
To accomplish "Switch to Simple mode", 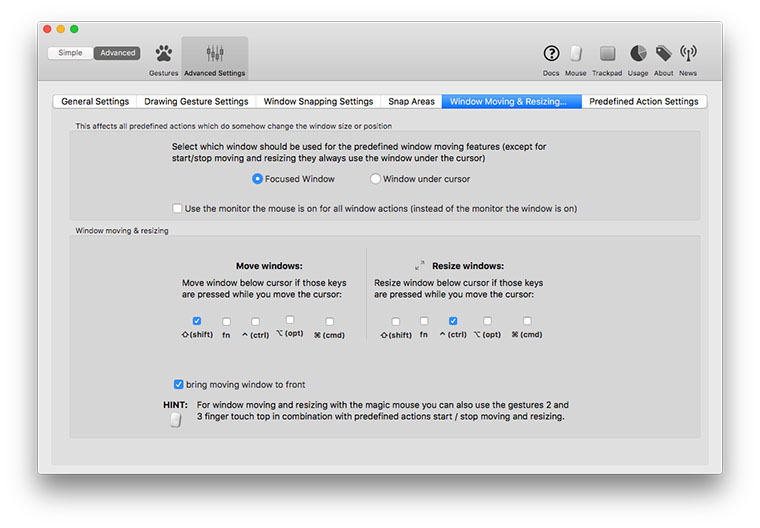I will pos(71,53).
